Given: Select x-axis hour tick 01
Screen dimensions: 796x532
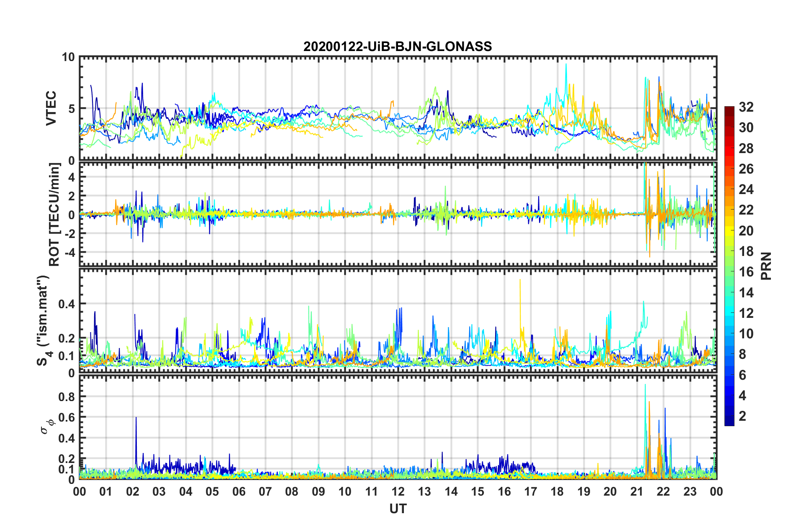Looking at the screenshot, I should click(106, 491).
